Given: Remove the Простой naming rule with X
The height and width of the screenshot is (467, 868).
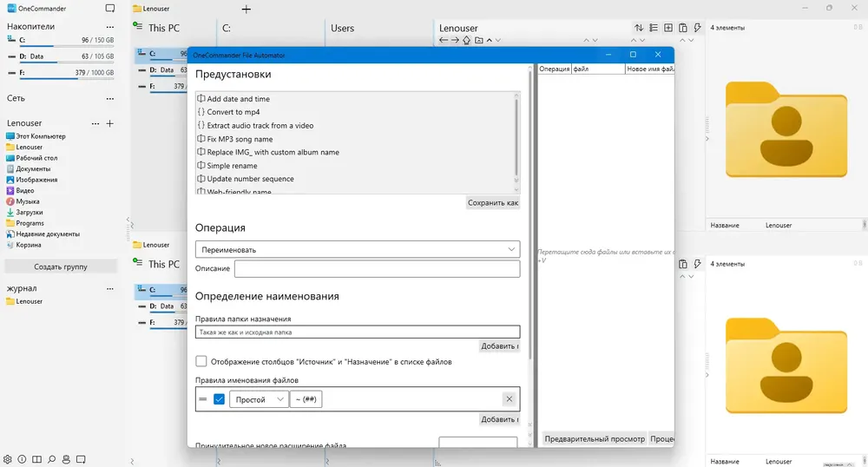Looking at the screenshot, I should click(509, 399).
